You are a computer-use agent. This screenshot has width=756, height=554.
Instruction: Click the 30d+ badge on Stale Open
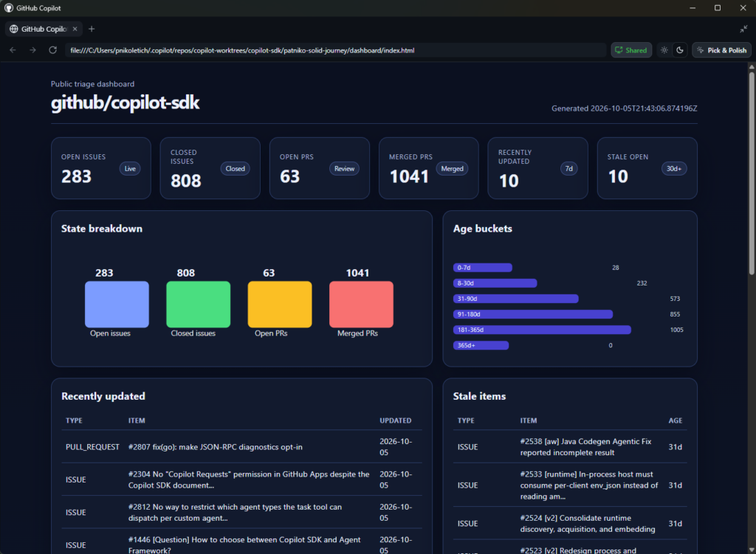674,169
